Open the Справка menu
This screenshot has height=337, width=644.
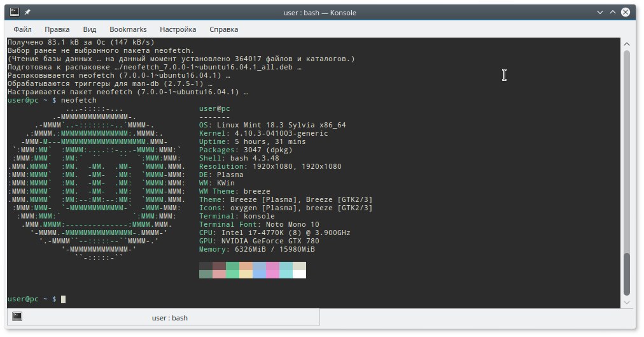click(x=224, y=29)
